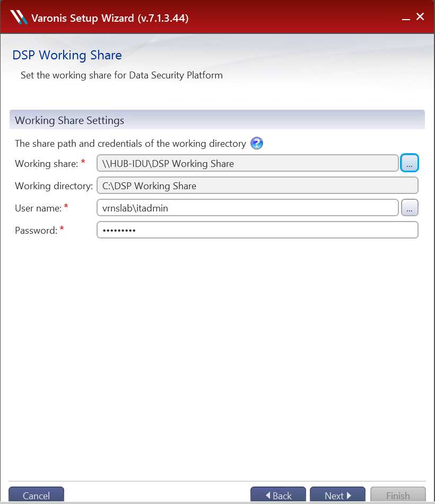Click the 'Set the working share' subtitle text

(x=121, y=75)
